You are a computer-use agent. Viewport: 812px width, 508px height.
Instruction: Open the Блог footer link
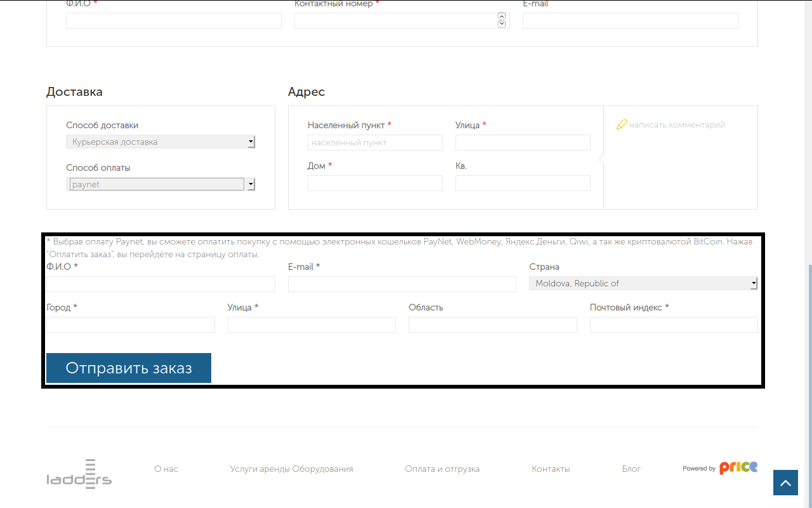[x=631, y=469]
